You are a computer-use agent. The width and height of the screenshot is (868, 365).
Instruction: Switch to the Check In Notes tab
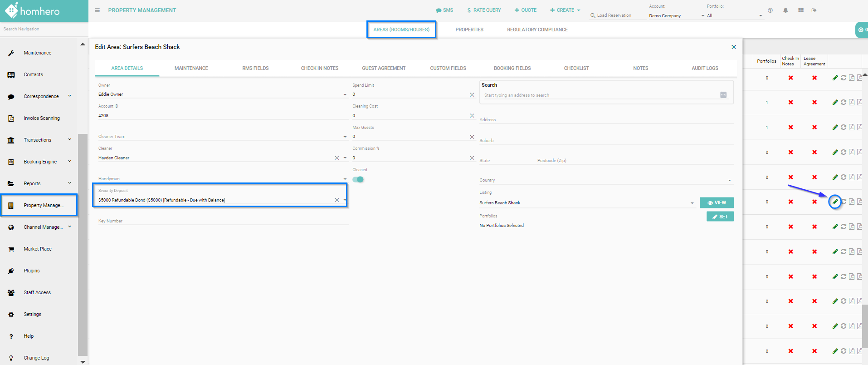319,69
